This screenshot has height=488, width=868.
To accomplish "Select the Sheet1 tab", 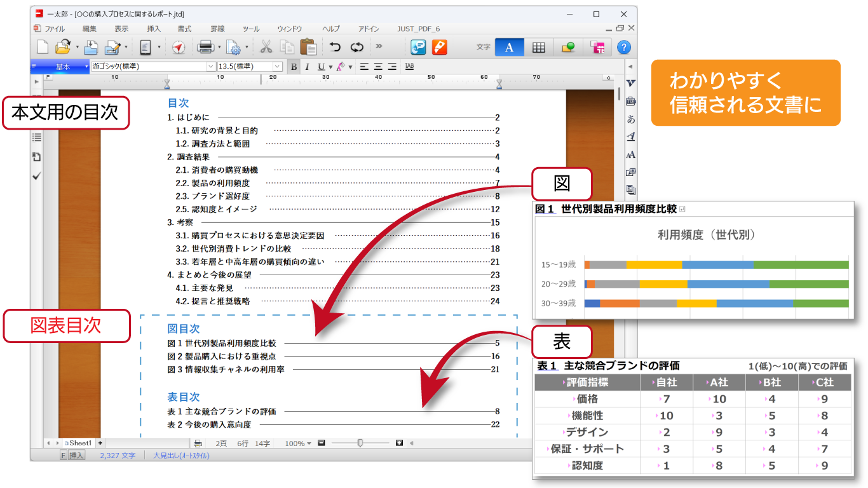I will (x=79, y=443).
